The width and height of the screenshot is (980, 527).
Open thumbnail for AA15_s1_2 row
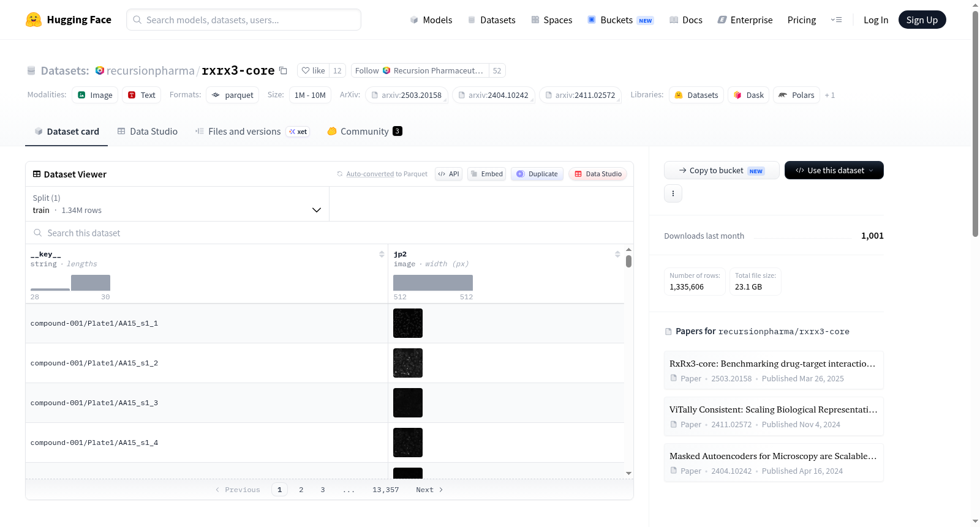pyautogui.click(x=408, y=363)
